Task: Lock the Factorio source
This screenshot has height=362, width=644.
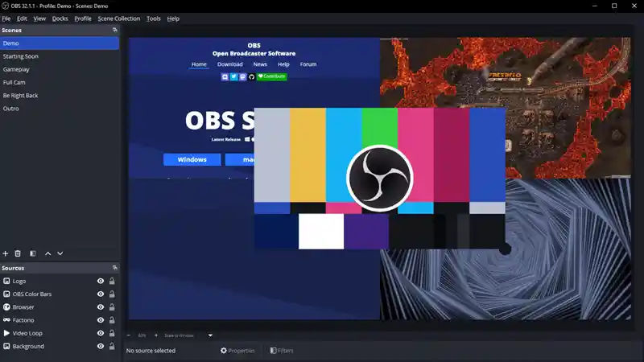Action: [112, 320]
